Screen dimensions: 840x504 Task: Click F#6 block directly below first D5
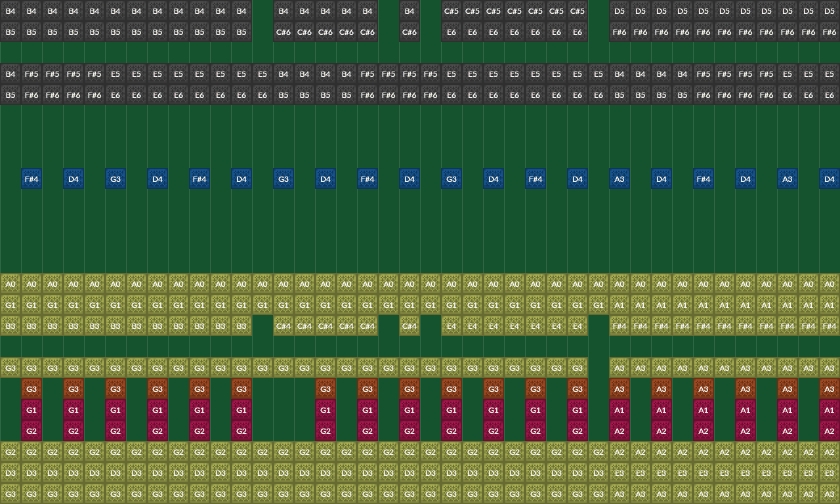(x=619, y=32)
